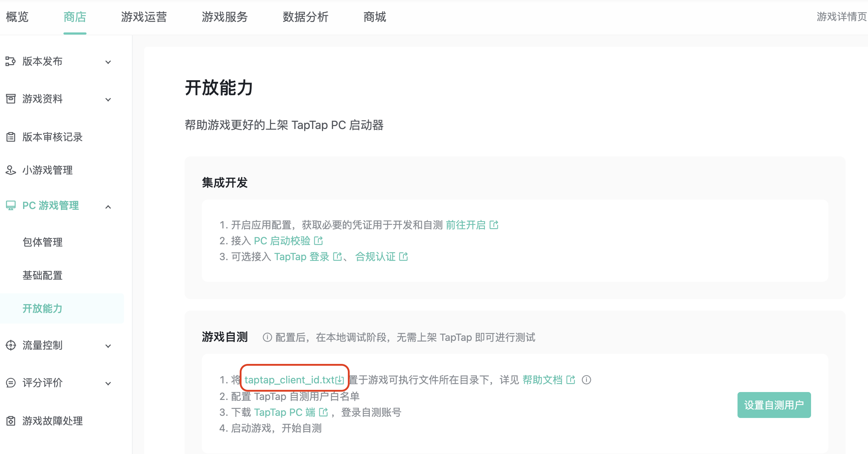The image size is (868, 454).
Task: Click download icon beside taptap_client_id.txt
Action: point(340,380)
